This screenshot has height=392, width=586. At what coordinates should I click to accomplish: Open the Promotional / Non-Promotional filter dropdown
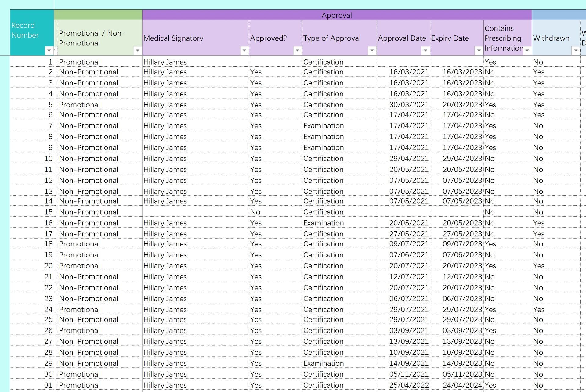coord(137,50)
